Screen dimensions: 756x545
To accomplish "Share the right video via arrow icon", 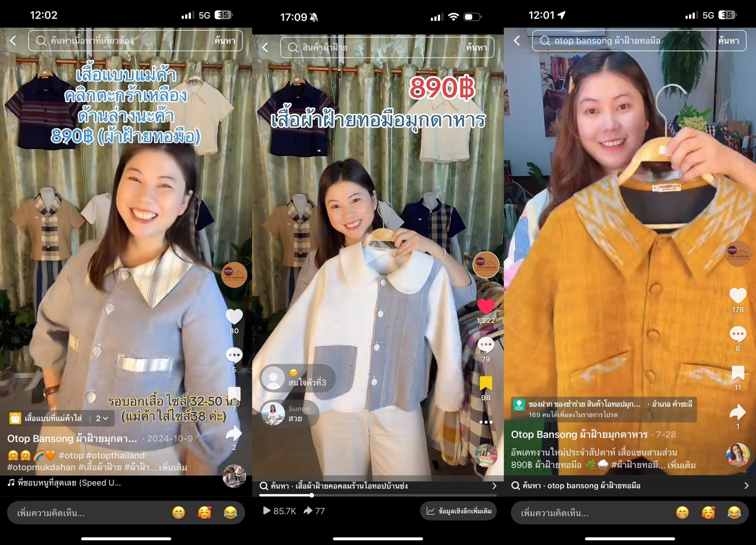I will [738, 413].
